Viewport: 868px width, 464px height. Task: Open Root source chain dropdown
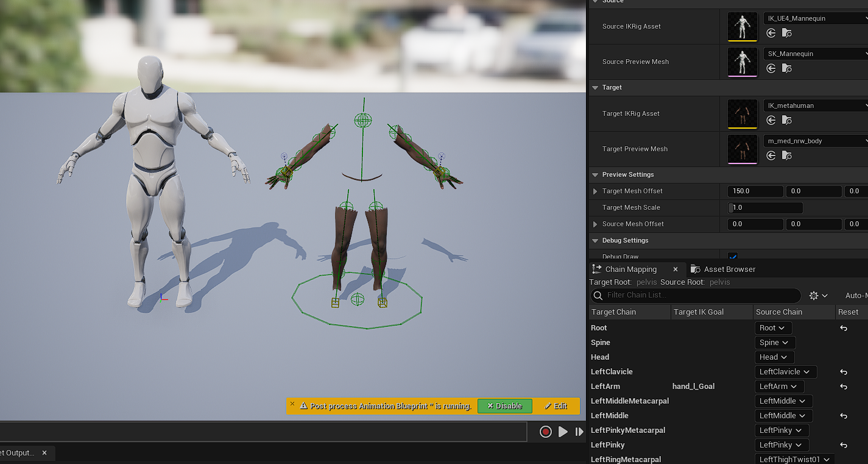(773, 327)
